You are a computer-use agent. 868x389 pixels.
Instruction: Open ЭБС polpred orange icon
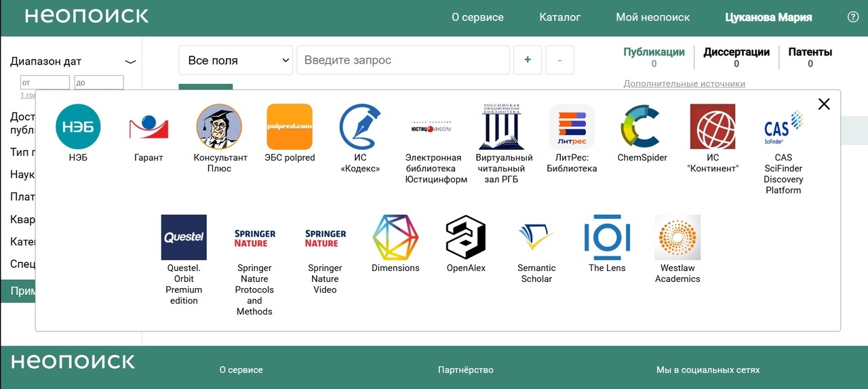(290, 127)
